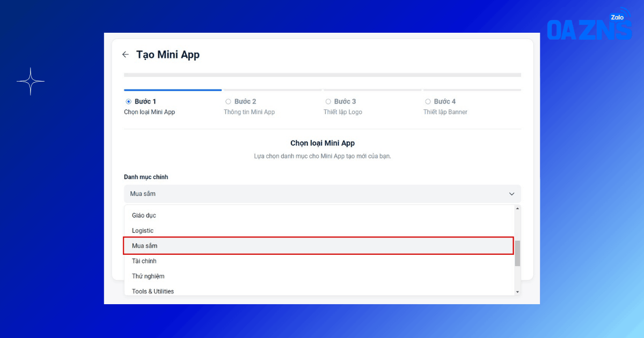
Task: Select the Bước 1 radio button
Action: coord(128,101)
